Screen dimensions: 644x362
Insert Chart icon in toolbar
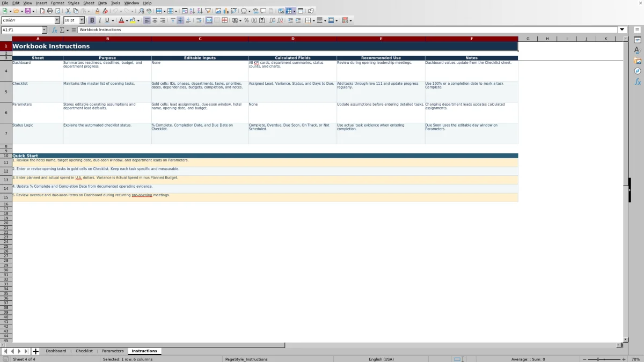click(225, 11)
